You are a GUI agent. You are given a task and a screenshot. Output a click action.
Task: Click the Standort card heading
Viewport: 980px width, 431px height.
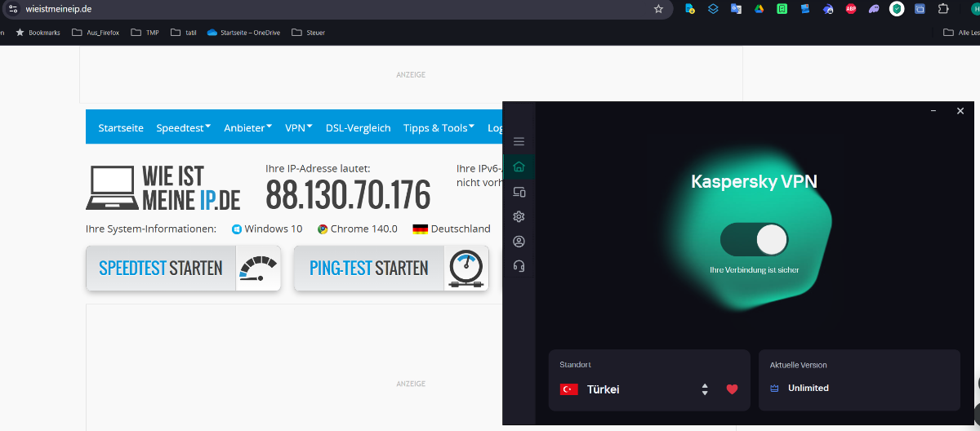click(x=576, y=365)
